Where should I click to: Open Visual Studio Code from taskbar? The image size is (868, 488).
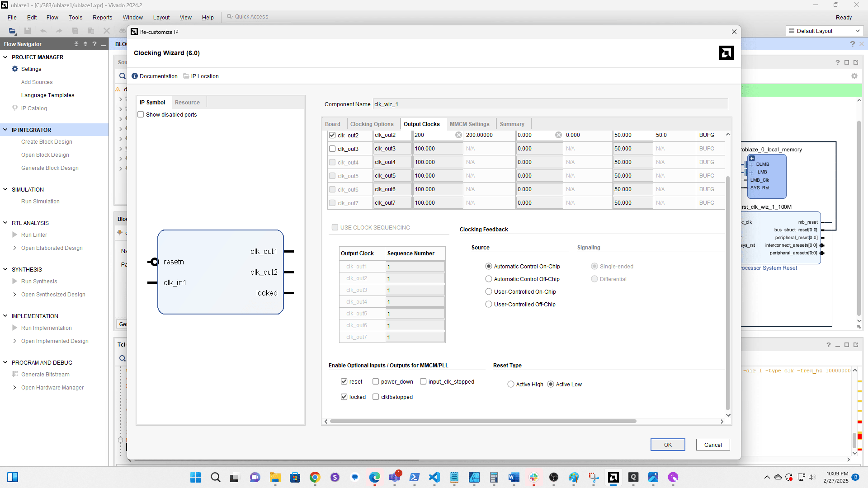[x=434, y=477]
